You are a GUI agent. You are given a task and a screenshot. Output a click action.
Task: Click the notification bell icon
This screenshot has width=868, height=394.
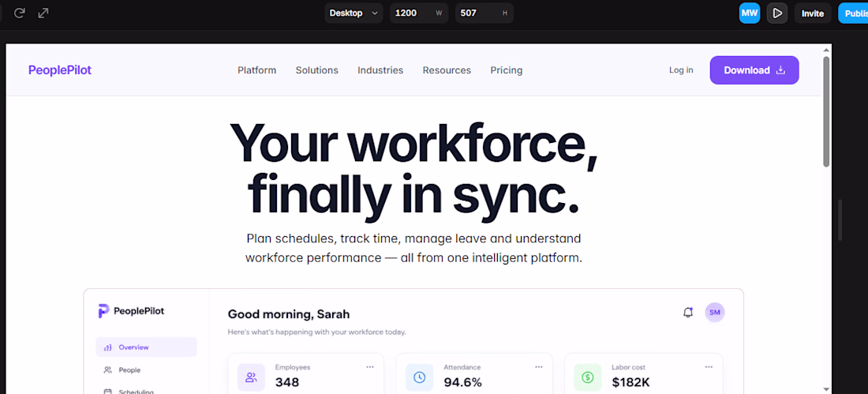point(688,313)
